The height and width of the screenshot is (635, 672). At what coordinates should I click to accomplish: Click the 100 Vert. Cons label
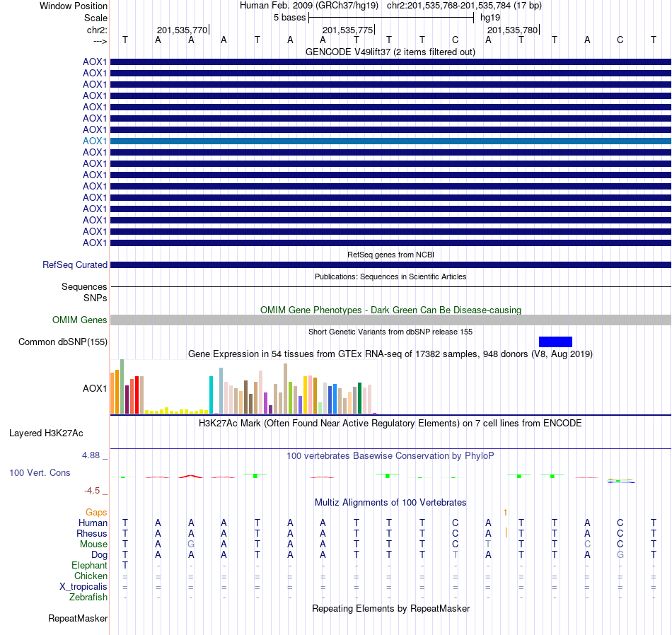click(40, 472)
